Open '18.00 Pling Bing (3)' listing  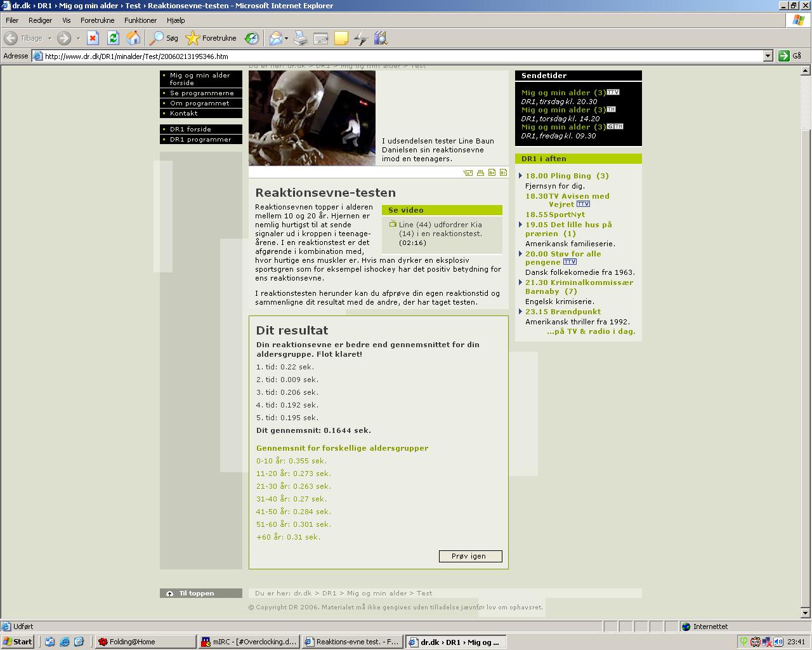click(x=566, y=176)
